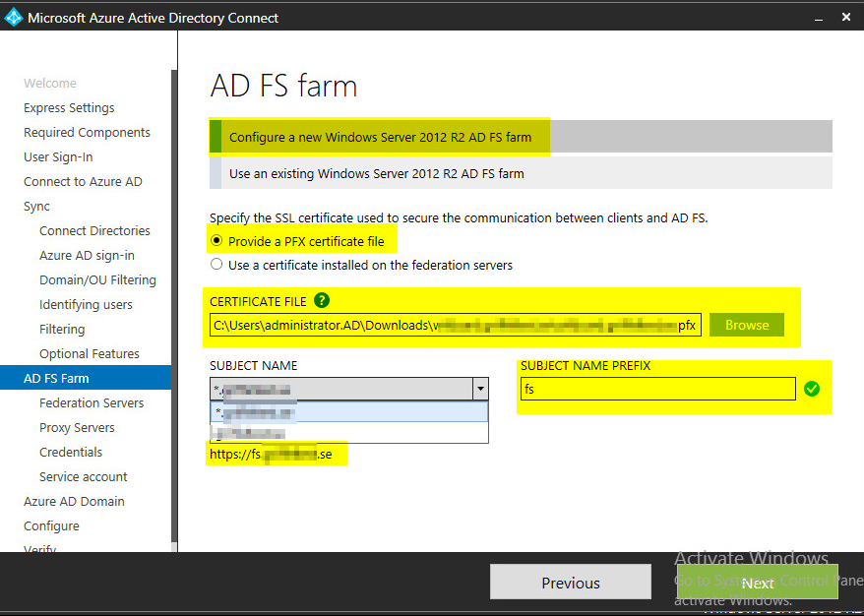Click the green checkmark next to prefix field

tap(811, 389)
